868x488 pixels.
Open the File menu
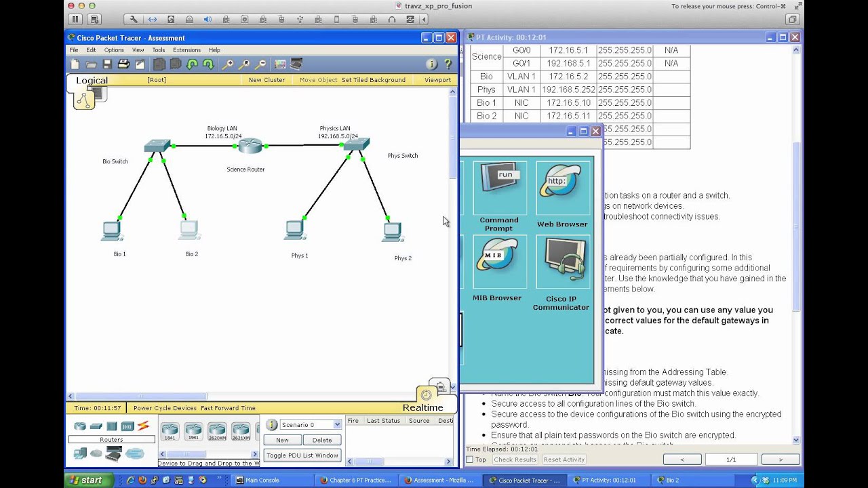pyautogui.click(x=73, y=50)
